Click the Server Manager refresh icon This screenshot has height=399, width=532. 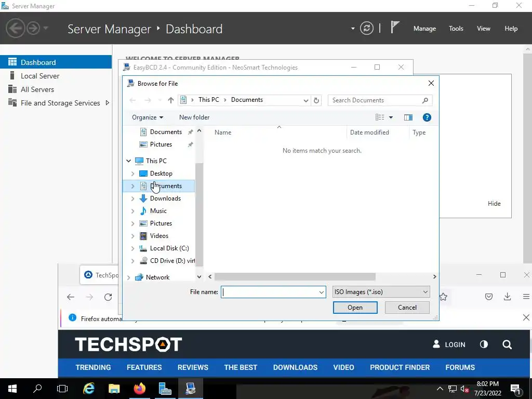click(366, 28)
